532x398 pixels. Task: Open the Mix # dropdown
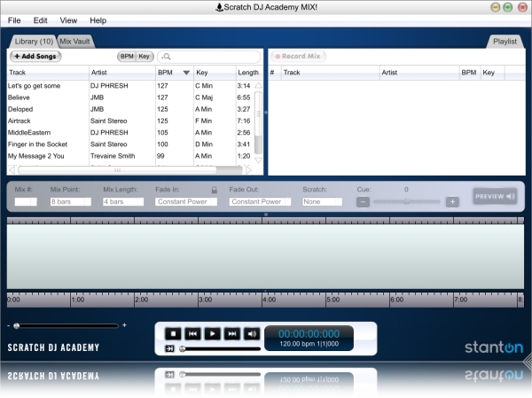coord(26,202)
